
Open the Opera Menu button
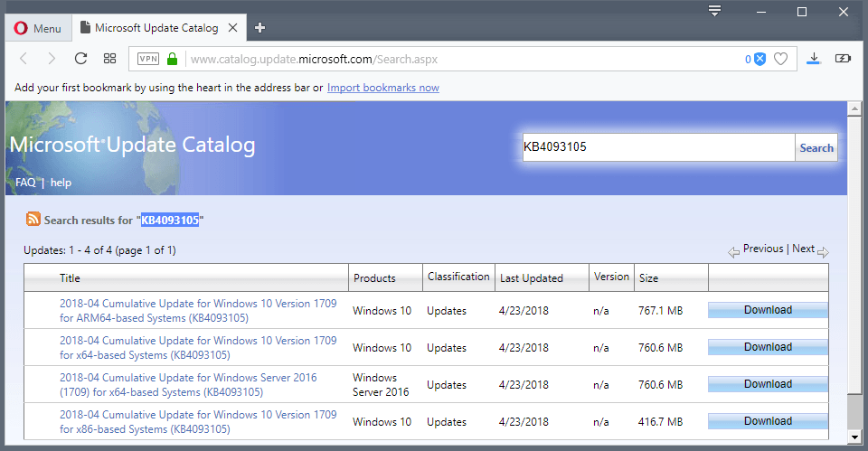click(38, 28)
